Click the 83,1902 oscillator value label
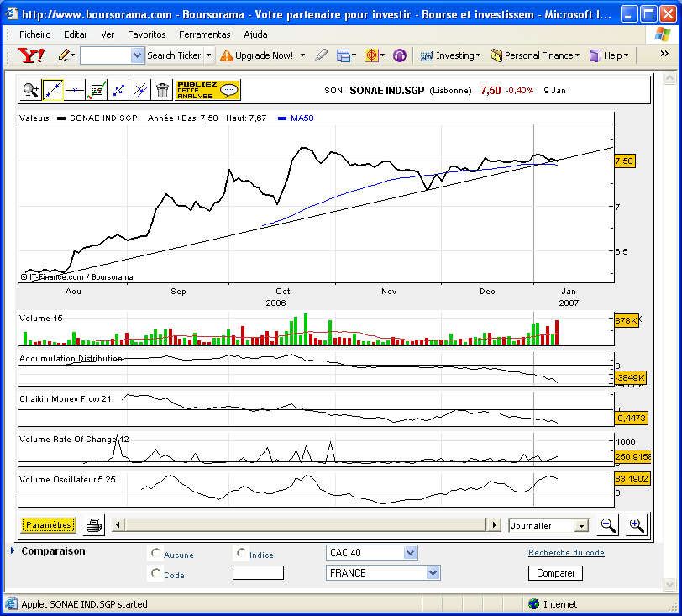682x616 pixels. [x=632, y=478]
